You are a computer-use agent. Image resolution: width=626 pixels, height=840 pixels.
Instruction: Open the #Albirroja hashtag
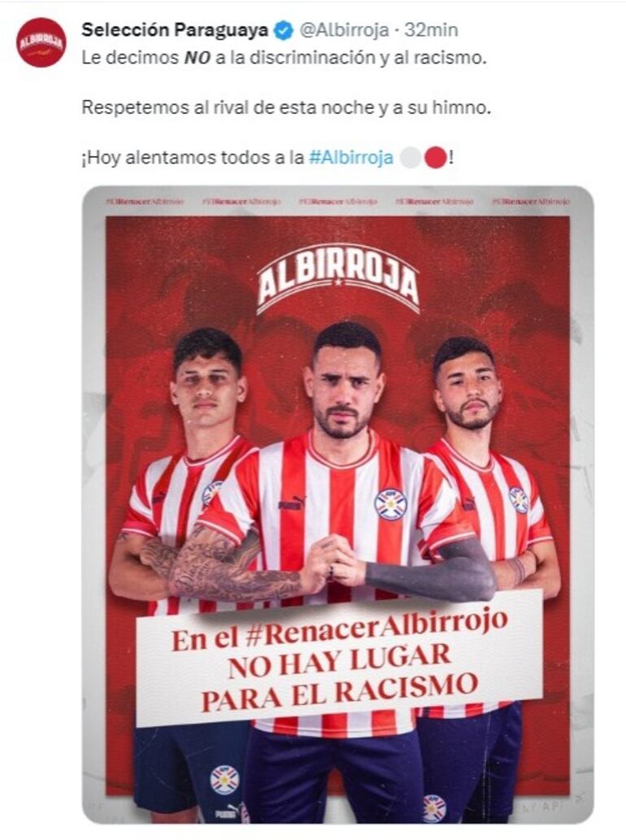click(351, 158)
